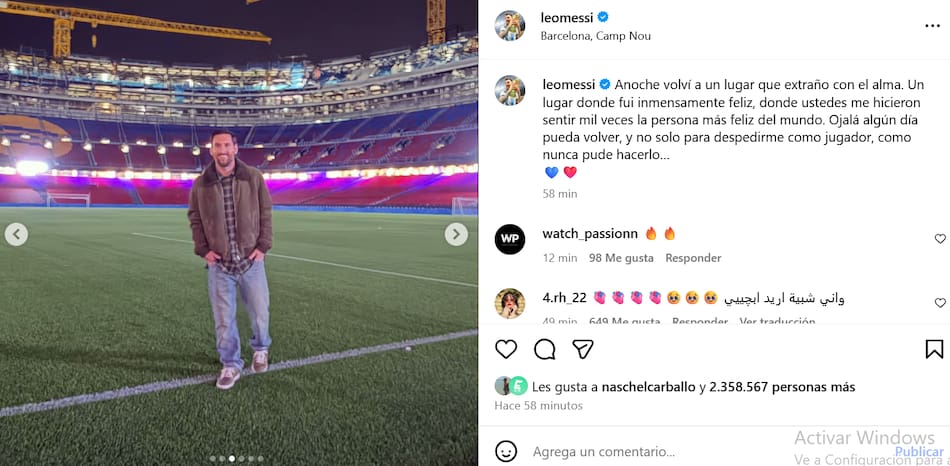Like the watch_passionn comment
950x466 pixels.
pyautogui.click(x=940, y=239)
